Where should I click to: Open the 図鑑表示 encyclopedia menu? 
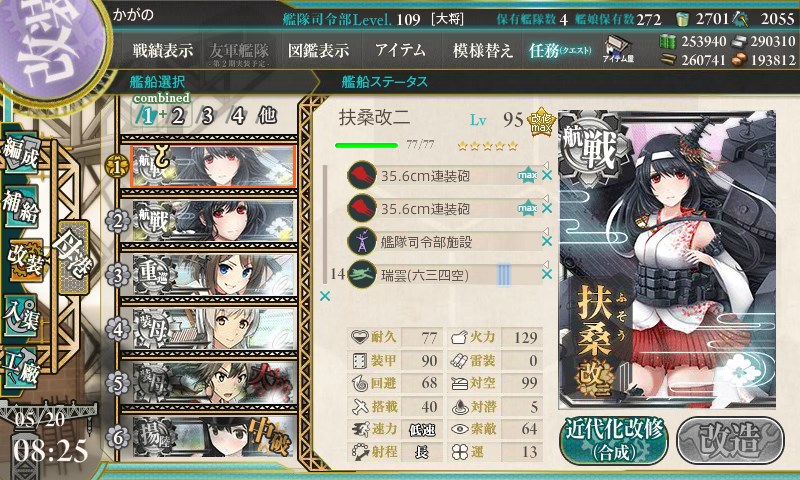coord(318,50)
